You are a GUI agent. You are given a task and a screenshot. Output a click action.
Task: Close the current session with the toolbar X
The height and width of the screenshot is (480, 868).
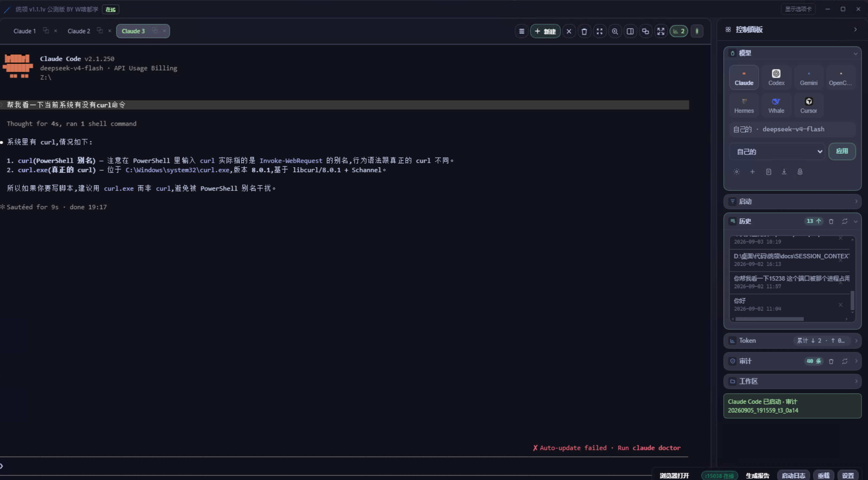pyautogui.click(x=569, y=31)
